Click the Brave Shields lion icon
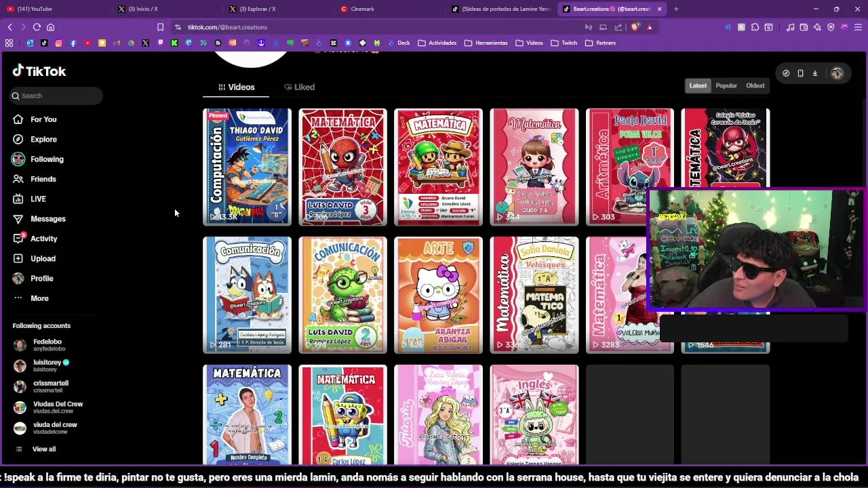The image size is (868, 488). (x=635, y=27)
